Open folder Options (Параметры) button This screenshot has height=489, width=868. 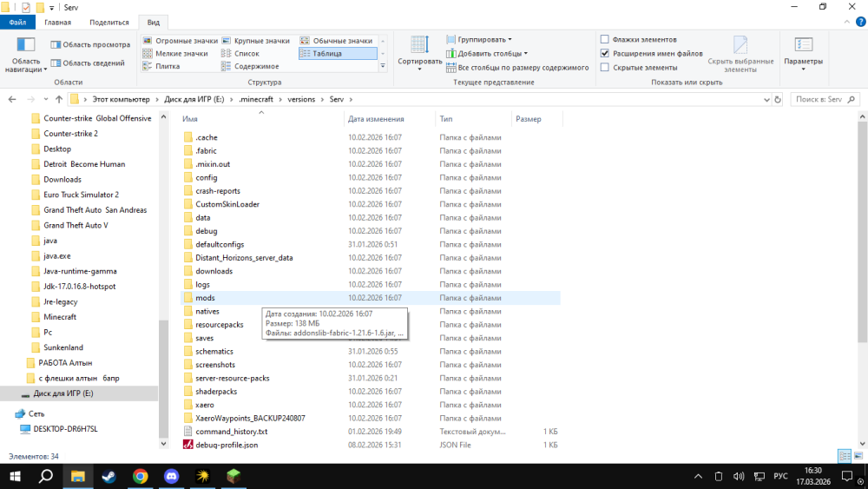[x=803, y=53]
